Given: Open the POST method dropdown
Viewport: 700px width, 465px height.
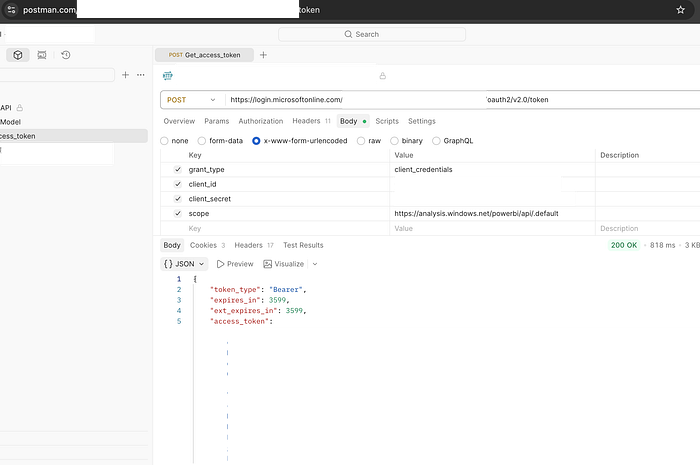Looking at the screenshot, I should (x=192, y=100).
